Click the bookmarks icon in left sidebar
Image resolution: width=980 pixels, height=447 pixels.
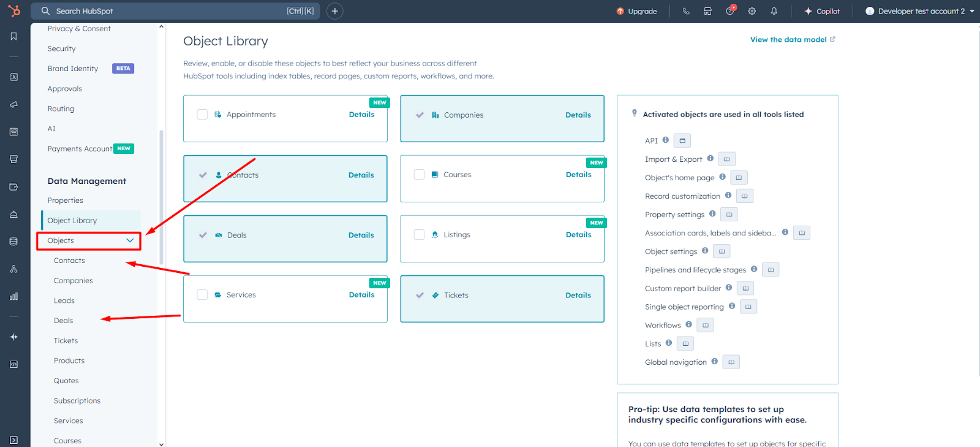[x=13, y=37]
